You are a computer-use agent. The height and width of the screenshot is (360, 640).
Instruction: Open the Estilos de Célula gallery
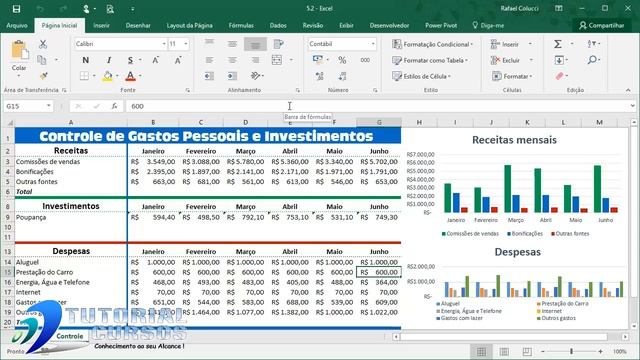(421, 76)
